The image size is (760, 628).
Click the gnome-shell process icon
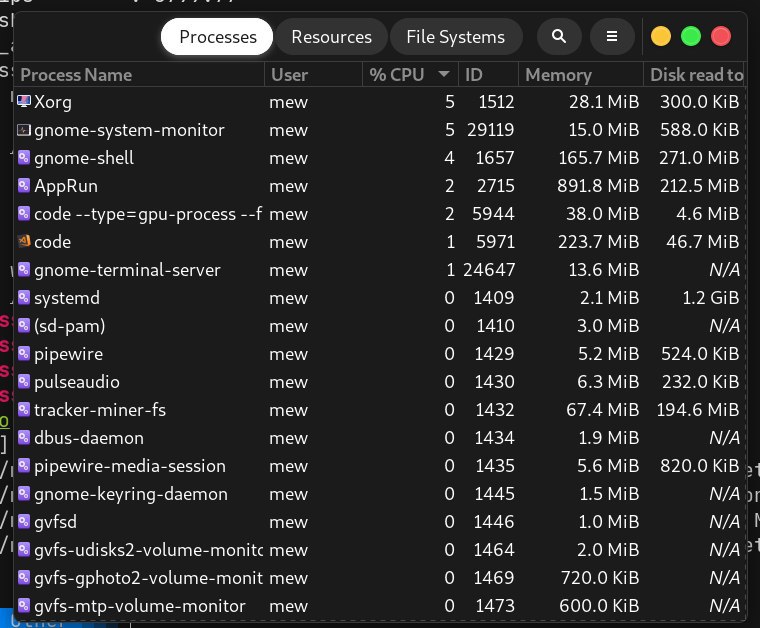point(24,157)
